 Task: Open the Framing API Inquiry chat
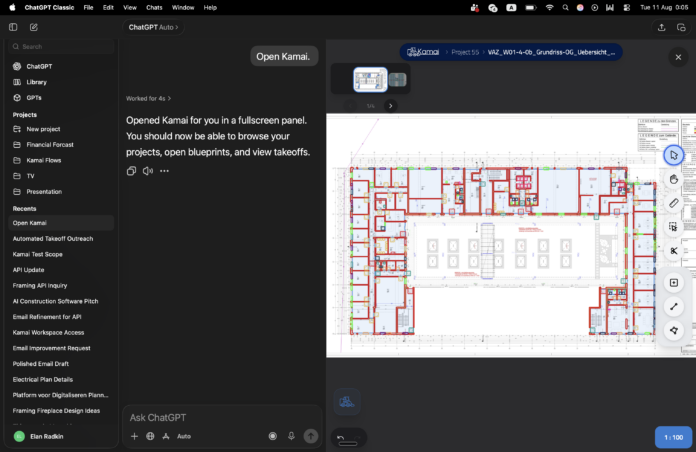coord(61,285)
